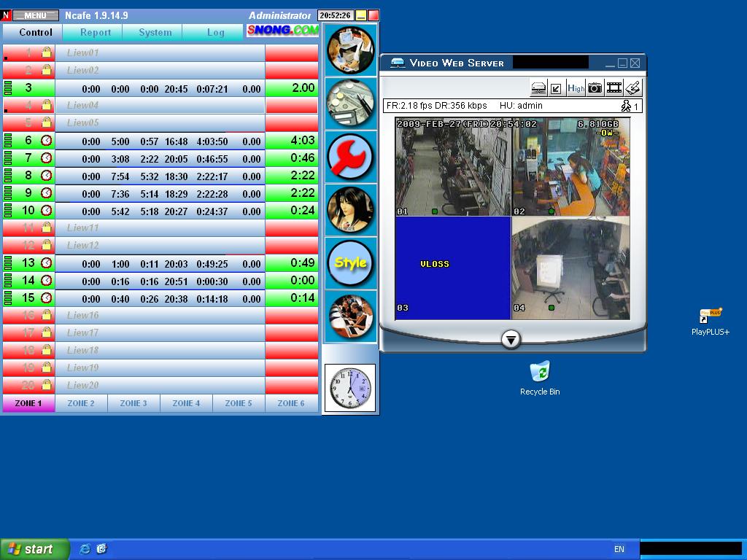The height and width of the screenshot is (560, 747).
Task: Open the Windows start button
Action: 34,549
